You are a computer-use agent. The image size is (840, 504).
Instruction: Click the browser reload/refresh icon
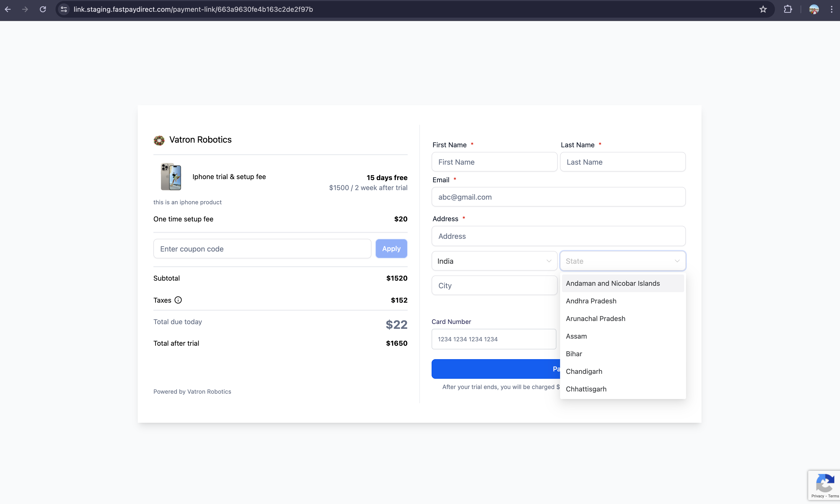(43, 9)
